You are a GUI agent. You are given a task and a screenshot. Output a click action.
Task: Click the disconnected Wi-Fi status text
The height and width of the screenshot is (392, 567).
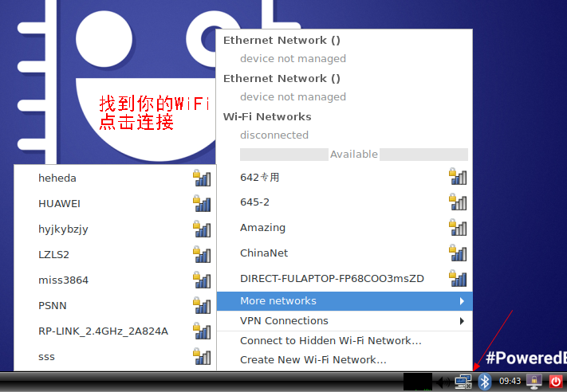point(274,135)
